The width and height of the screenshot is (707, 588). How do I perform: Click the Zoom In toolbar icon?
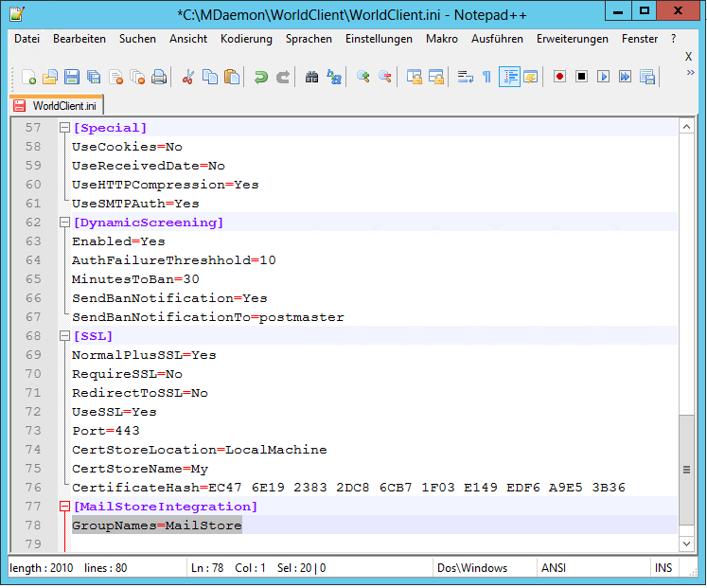363,77
